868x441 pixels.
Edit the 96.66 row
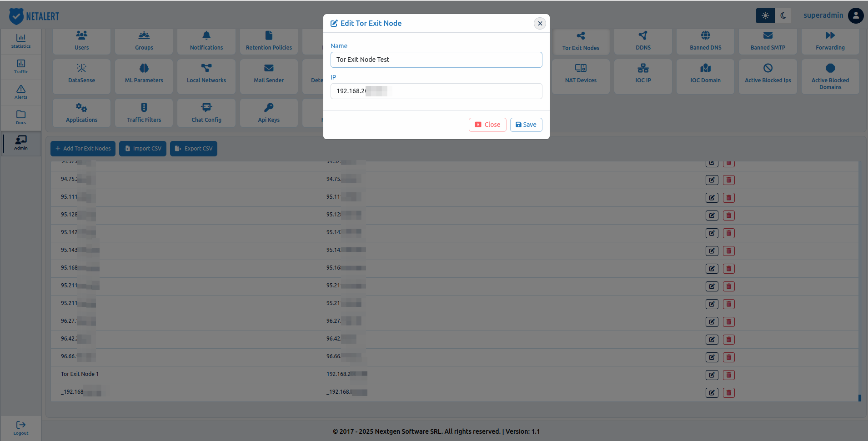tap(712, 357)
